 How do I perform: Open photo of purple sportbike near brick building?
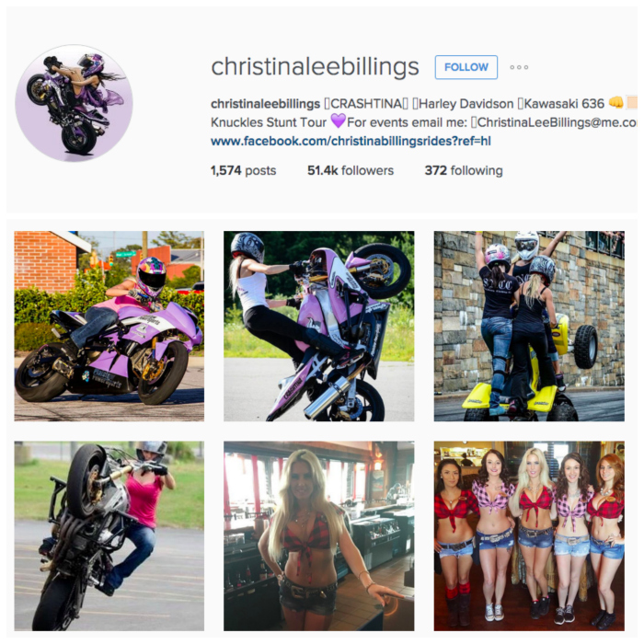[109, 326]
